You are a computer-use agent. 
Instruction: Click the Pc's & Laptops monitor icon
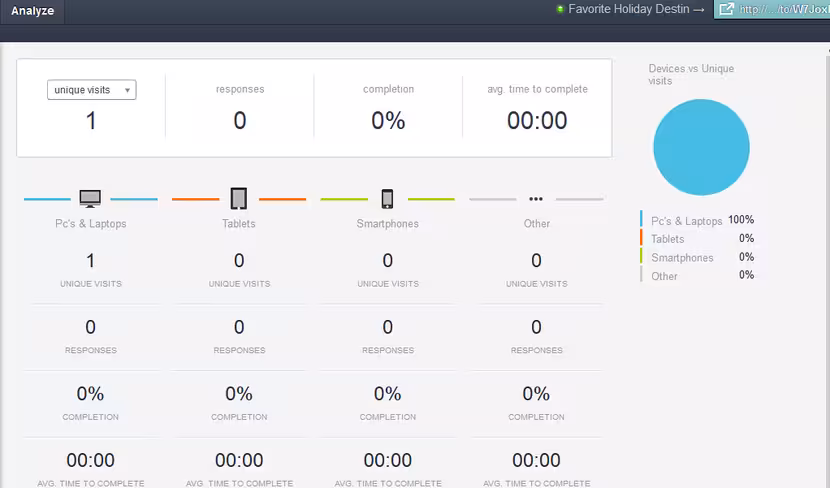click(x=90, y=198)
